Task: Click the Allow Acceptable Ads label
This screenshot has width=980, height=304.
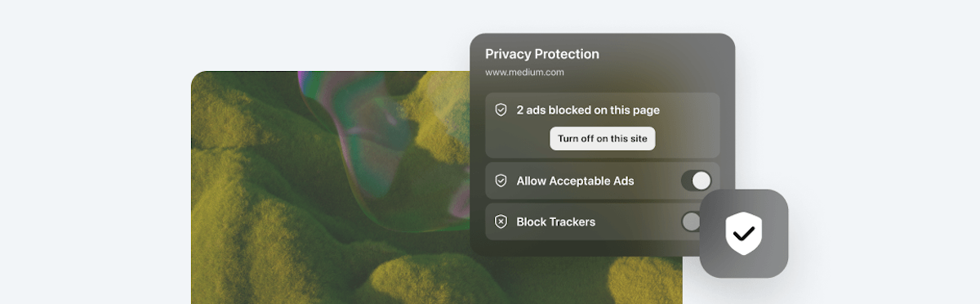Action: click(x=575, y=181)
